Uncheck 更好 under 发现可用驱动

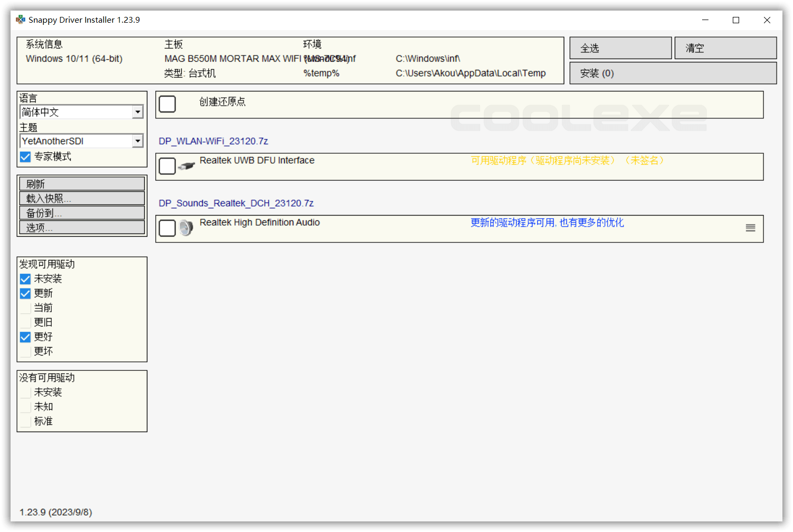click(x=25, y=337)
